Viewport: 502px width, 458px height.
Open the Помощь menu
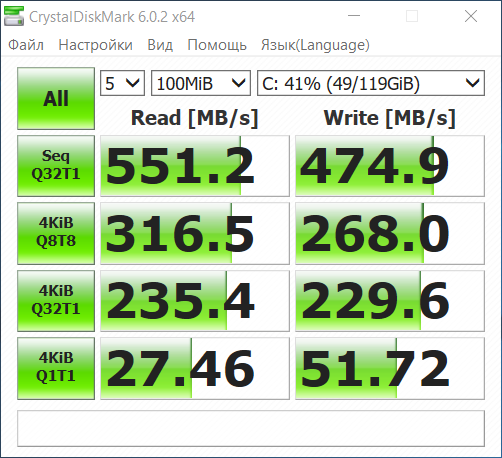pyautogui.click(x=217, y=45)
